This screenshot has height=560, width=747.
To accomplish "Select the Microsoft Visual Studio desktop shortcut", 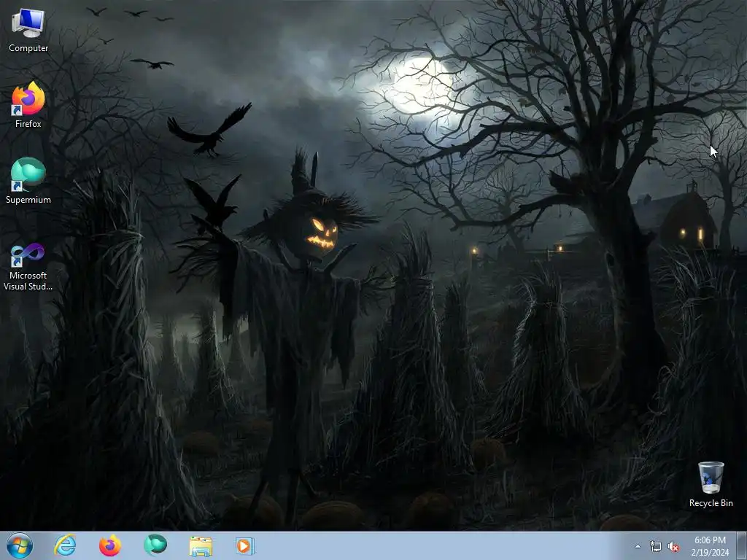I will 28,267.
